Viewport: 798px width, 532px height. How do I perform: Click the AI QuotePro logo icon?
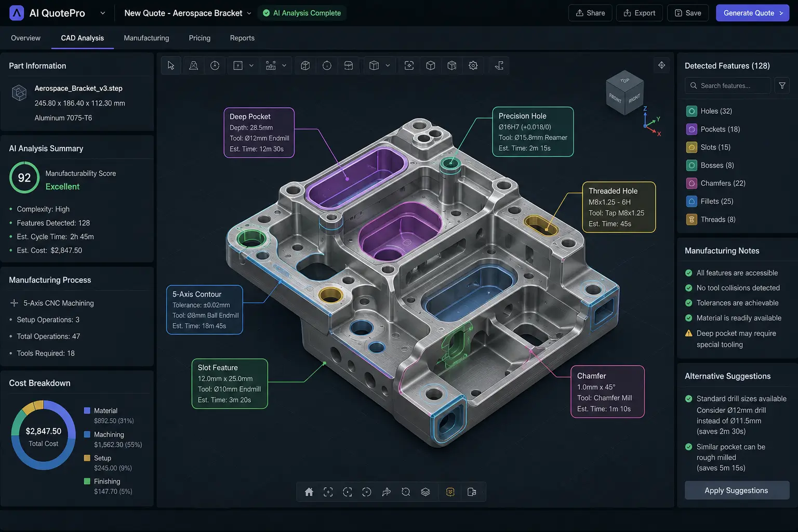[x=17, y=13]
